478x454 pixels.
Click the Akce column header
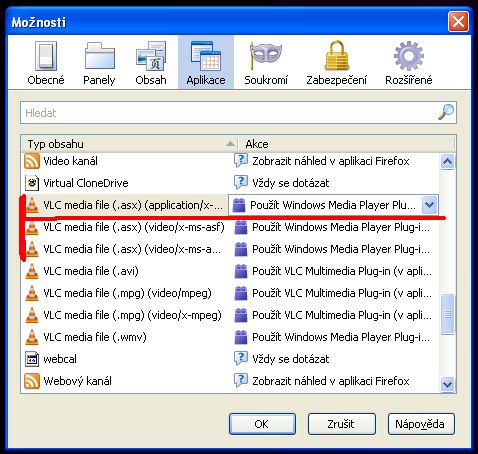tap(346, 144)
